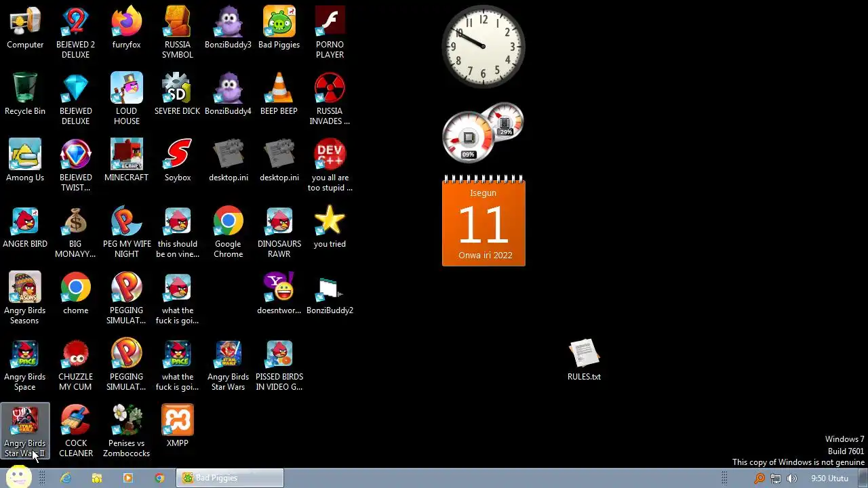This screenshot has height=488, width=868.
Task: Open the Soybox shortcut icon
Action: (x=178, y=161)
